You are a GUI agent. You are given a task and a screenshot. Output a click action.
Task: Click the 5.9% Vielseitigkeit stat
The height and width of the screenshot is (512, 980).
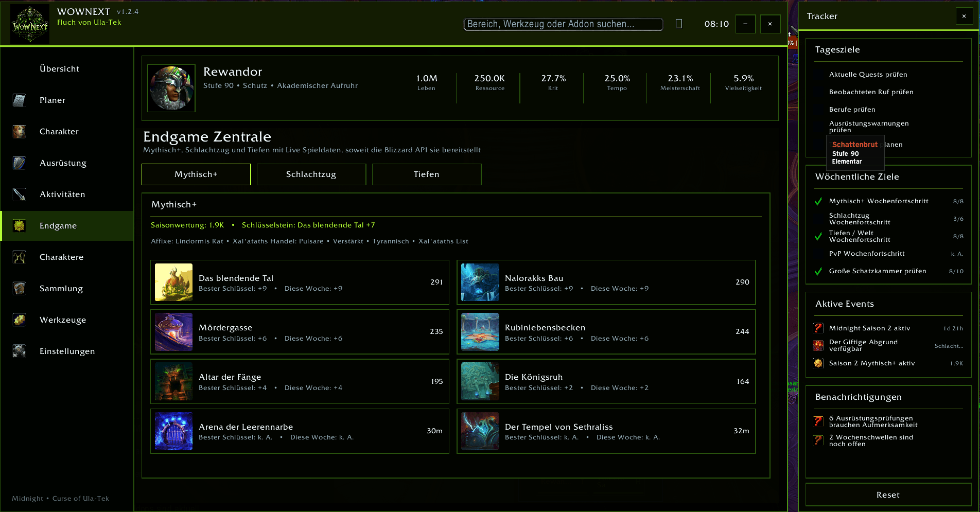(x=744, y=82)
